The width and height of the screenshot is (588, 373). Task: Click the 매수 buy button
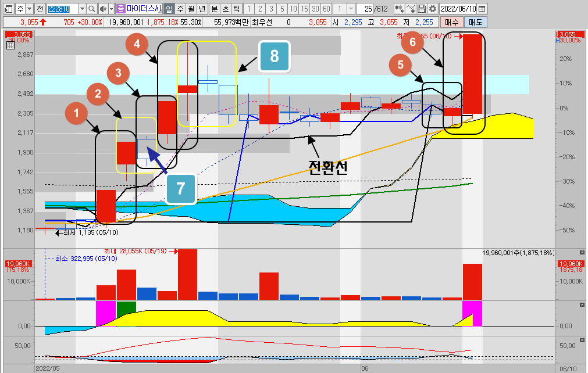[452, 22]
